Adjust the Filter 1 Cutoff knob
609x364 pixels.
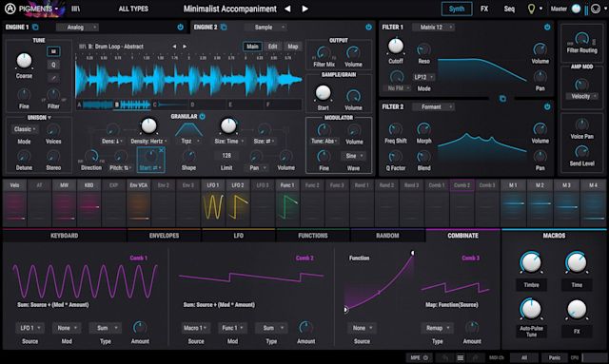tap(396, 47)
